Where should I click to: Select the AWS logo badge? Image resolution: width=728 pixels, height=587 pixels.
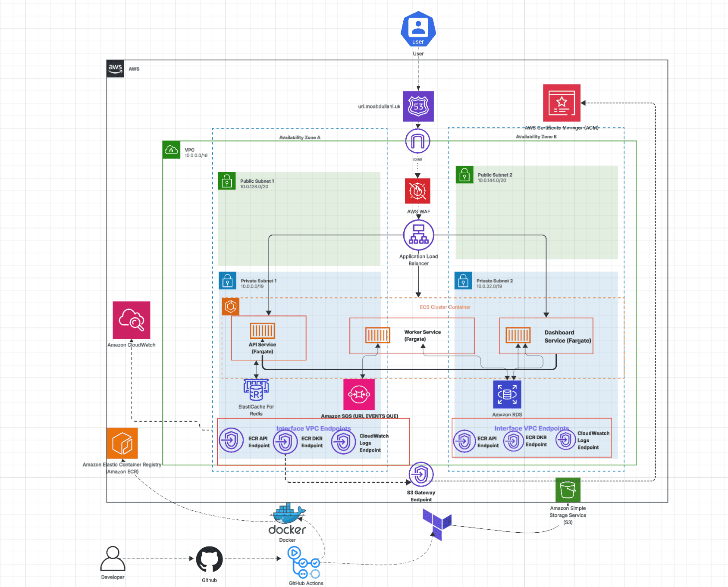(x=115, y=69)
